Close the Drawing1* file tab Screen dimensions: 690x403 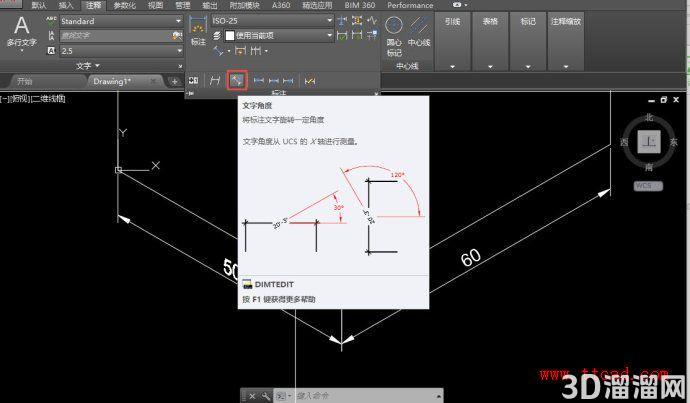tap(153, 81)
